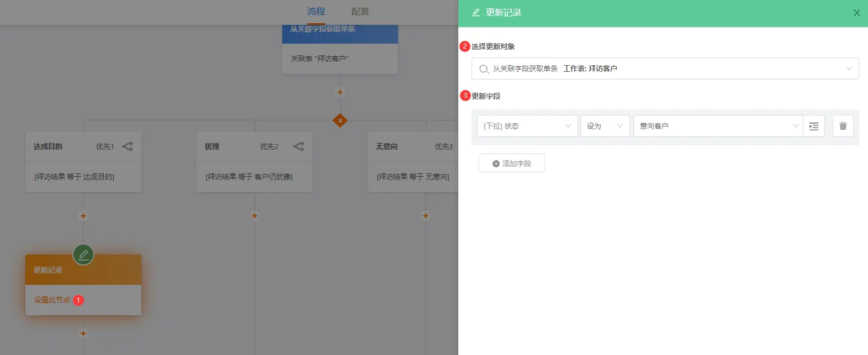Click the condition [拜访结果 等于 客户仍犹豫]
Viewport: 868px width, 355px height.
248,177
